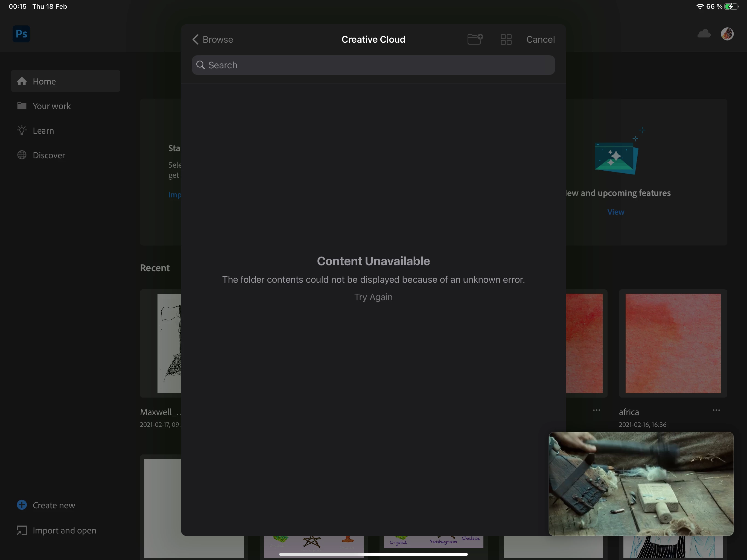Viewport: 747px width, 560px height.
Task: Open the africa document thumbnail
Action: 672,343
